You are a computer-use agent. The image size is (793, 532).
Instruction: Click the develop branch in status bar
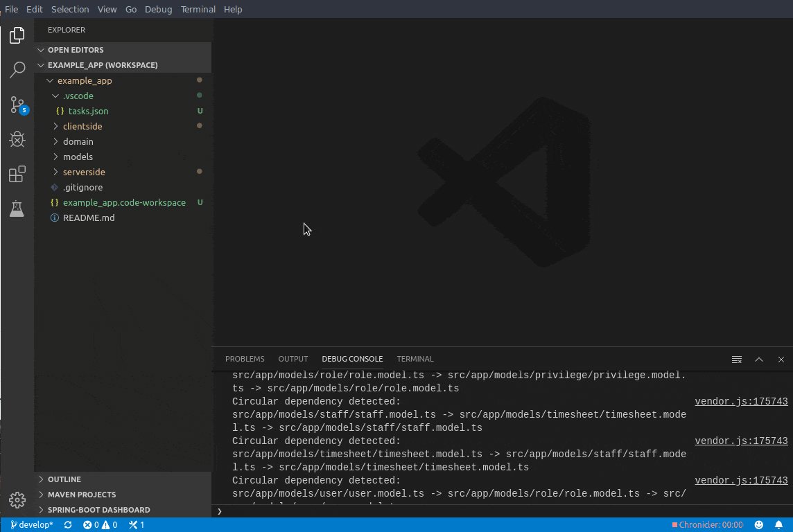click(32, 525)
